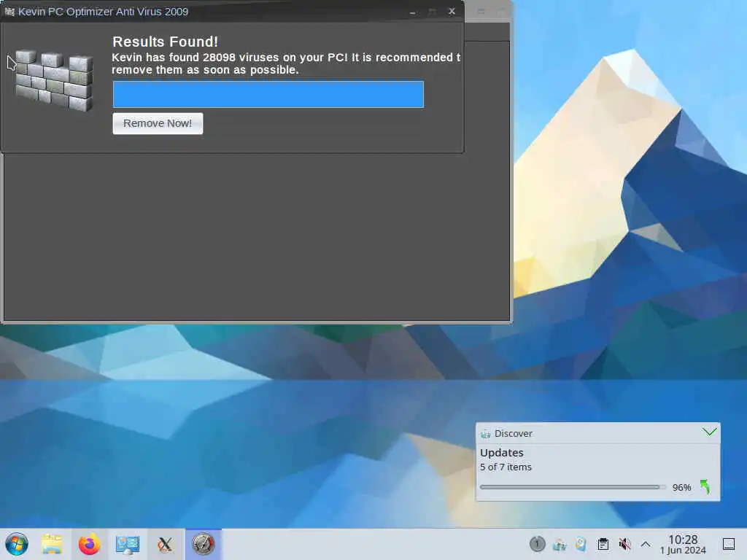Click the Results Found! heading

click(x=165, y=42)
